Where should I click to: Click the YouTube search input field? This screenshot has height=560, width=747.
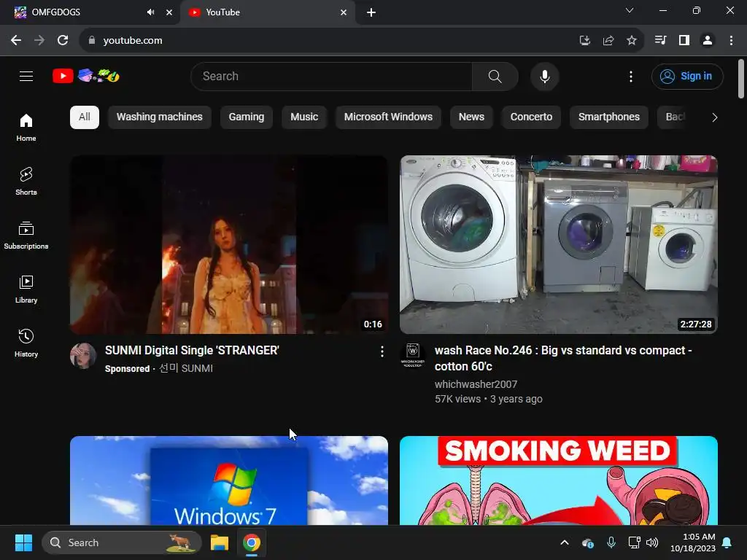click(331, 76)
